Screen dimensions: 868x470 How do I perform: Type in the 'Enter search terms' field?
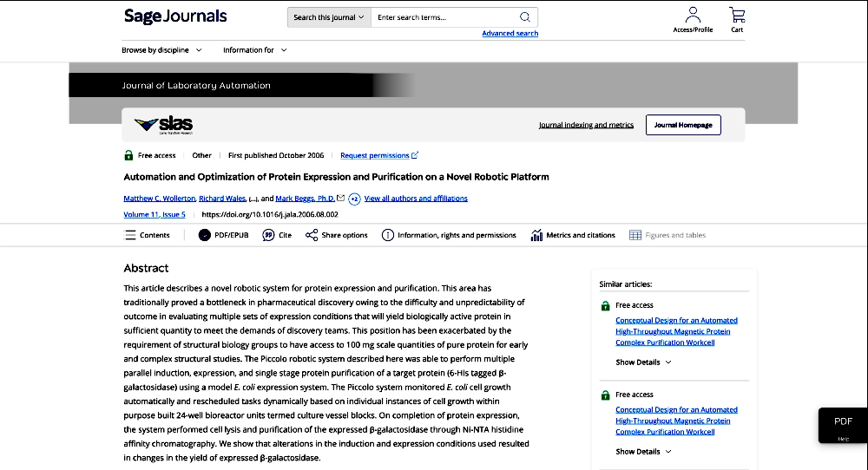pos(443,17)
